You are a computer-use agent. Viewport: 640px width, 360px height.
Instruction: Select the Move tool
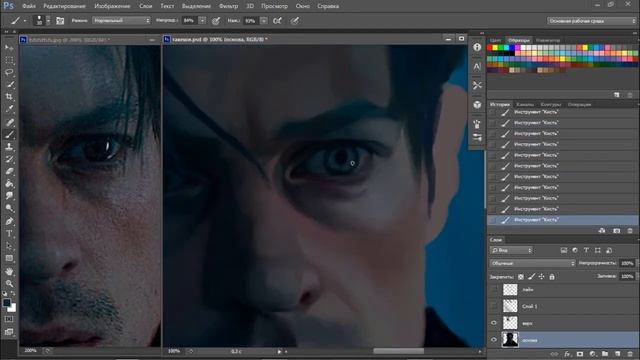click(9, 48)
